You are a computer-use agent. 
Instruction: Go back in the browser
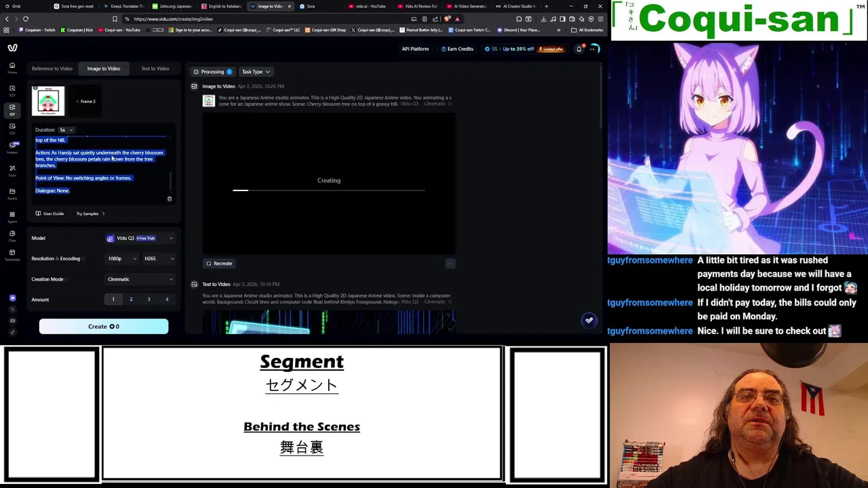[x=7, y=19]
